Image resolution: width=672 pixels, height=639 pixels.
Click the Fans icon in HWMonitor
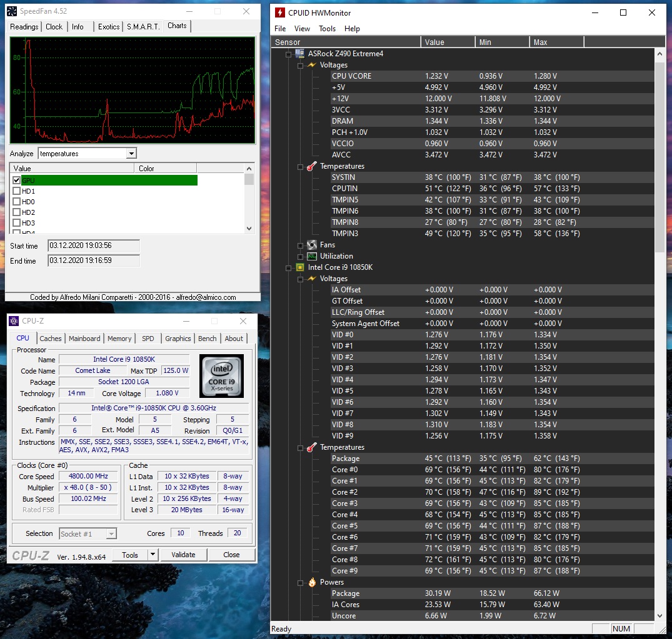311,245
